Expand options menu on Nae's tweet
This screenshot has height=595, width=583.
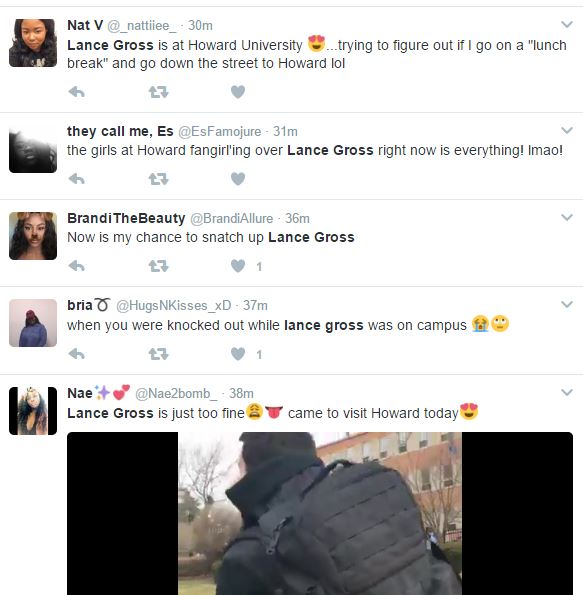tap(567, 392)
